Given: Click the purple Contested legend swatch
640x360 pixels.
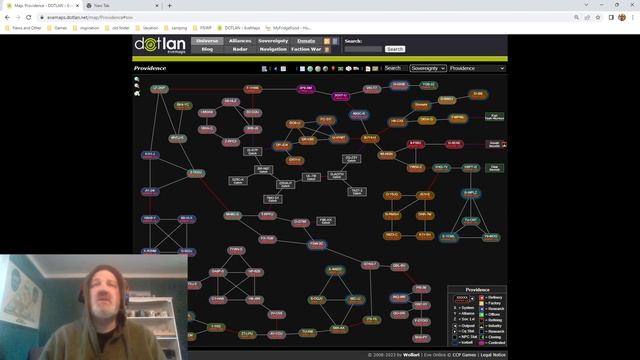Looking at the screenshot, I should [481, 343].
